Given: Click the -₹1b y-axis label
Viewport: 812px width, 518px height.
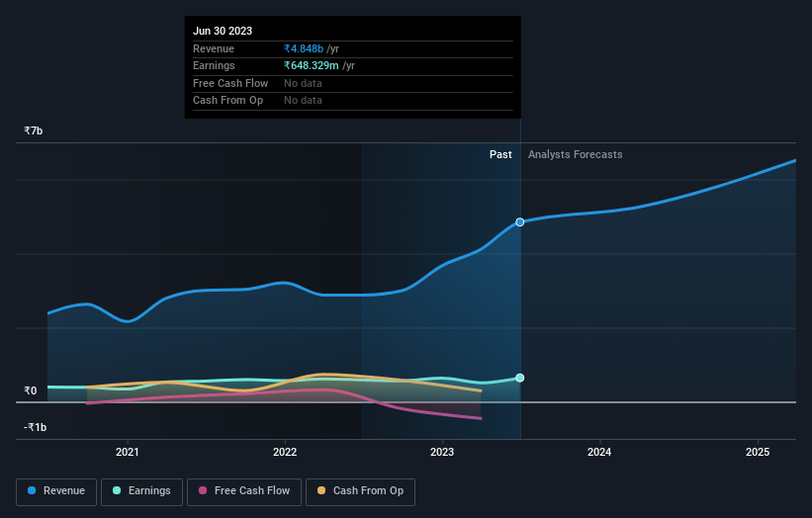Looking at the screenshot, I should 36,427.
